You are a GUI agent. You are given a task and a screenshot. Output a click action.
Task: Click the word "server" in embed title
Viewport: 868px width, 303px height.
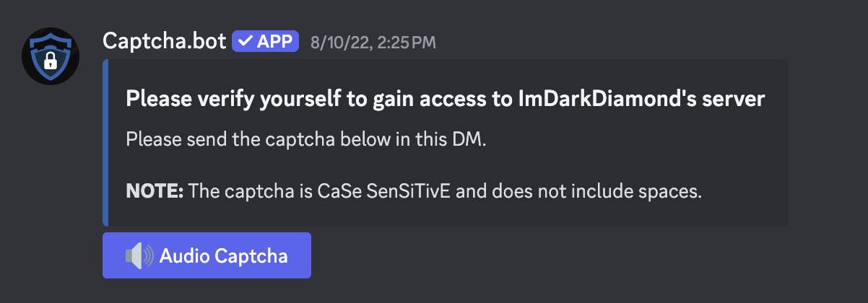[x=740, y=99]
